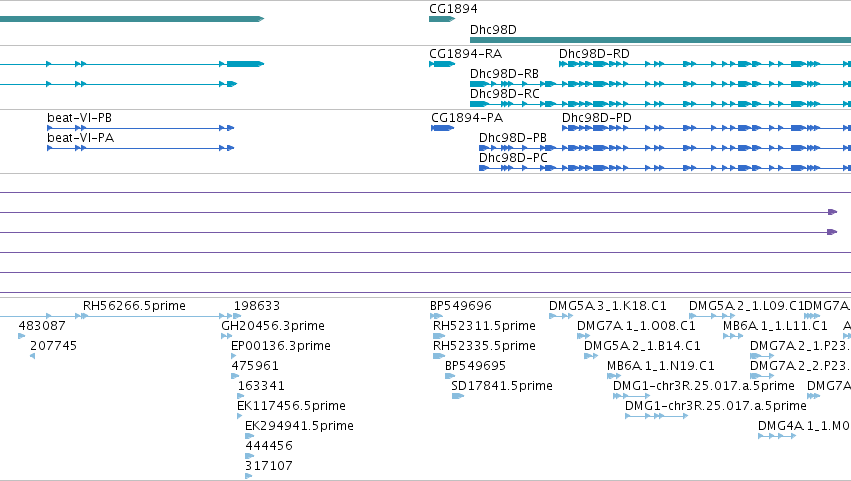This screenshot has width=851, height=481.
Task: Select the DMG5A.2_1.B14.C1 feature label
Action: point(642,346)
